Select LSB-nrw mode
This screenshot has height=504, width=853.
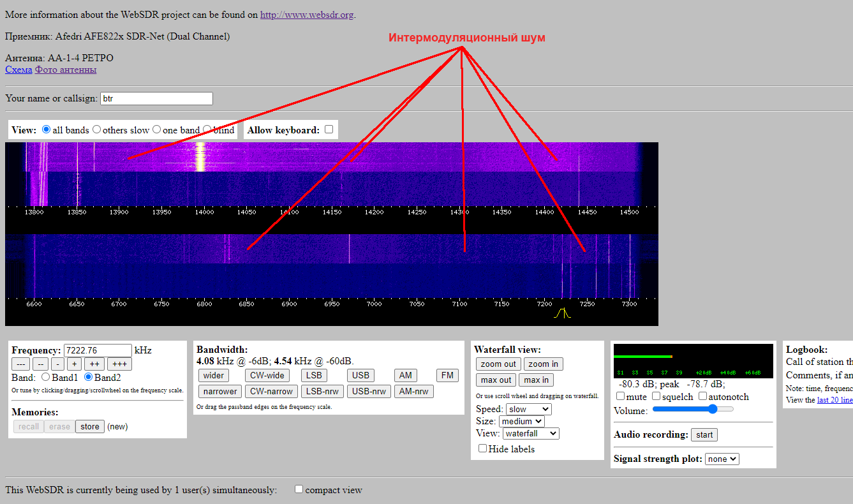coord(322,391)
